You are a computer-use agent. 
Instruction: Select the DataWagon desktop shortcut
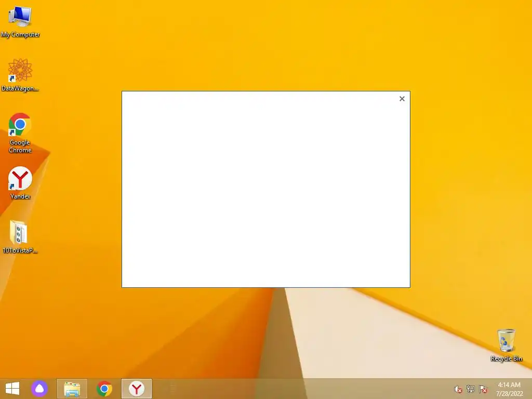pos(20,75)
